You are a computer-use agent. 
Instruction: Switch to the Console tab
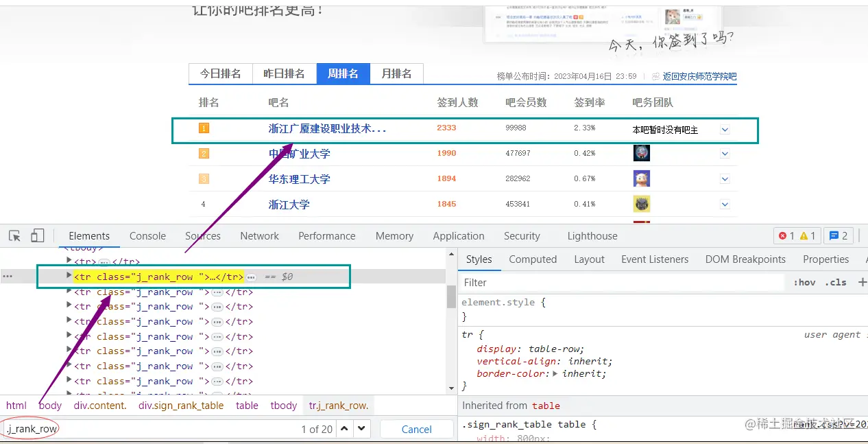(147, 235)
